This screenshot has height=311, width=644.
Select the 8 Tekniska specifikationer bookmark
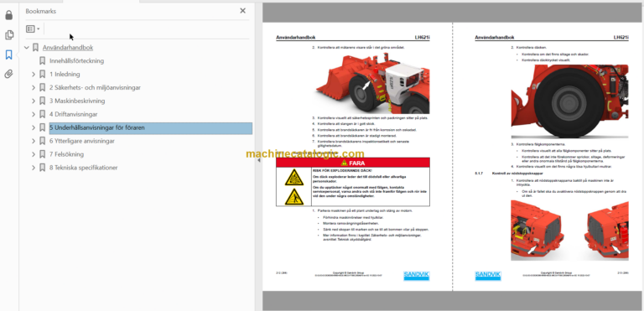click(x=84, y=168)
